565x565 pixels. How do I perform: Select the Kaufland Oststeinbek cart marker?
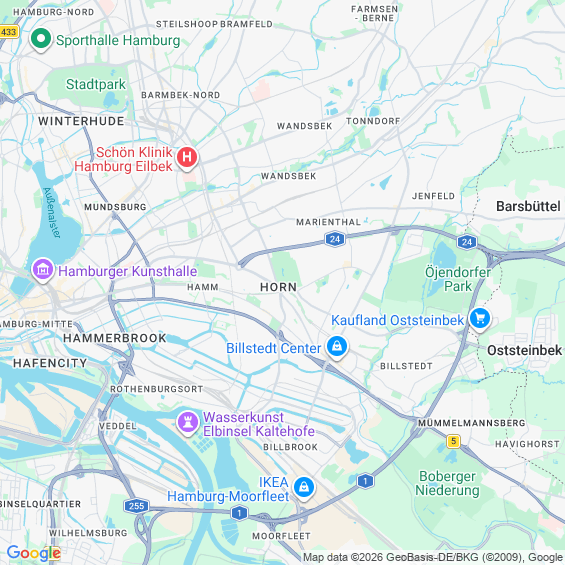(x=480, y=319)
